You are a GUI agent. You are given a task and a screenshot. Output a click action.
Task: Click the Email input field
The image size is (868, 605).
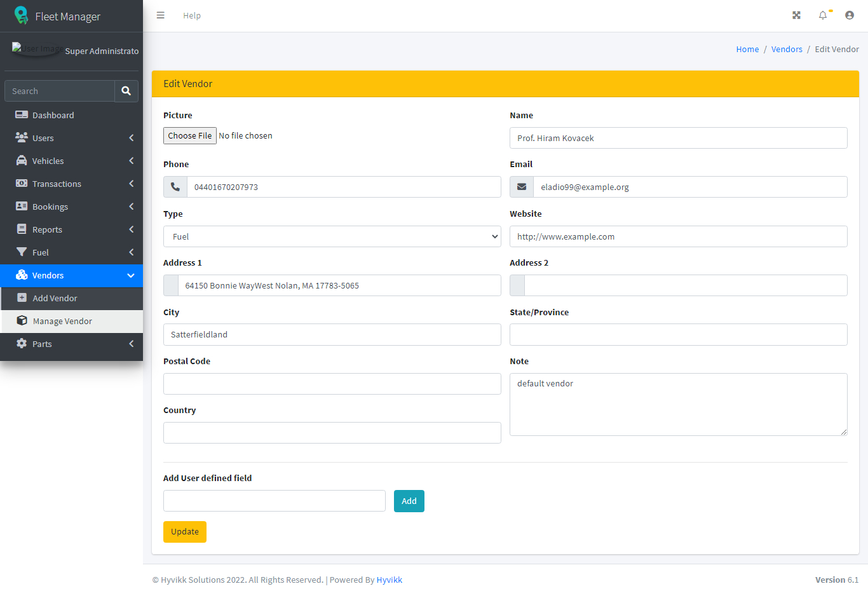point(690,187)
